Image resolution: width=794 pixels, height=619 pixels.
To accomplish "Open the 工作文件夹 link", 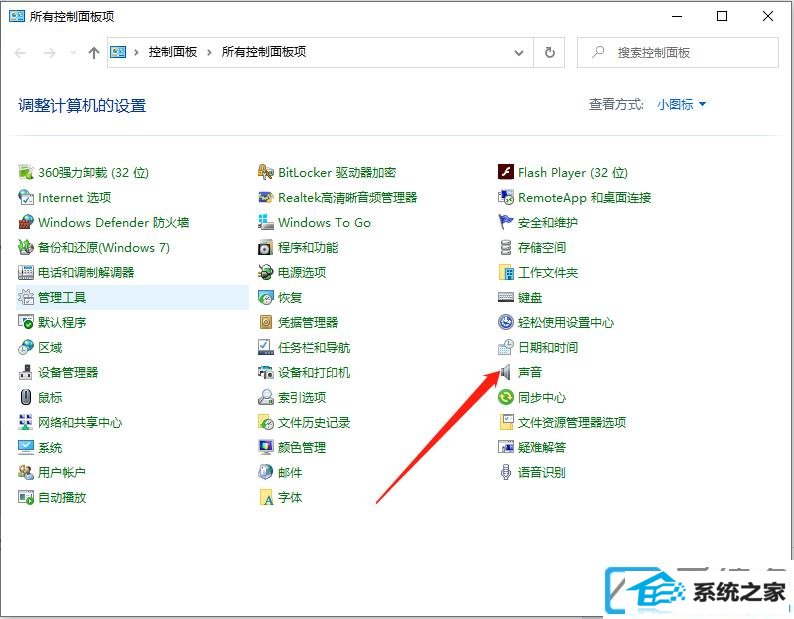I will pos(547,273).
